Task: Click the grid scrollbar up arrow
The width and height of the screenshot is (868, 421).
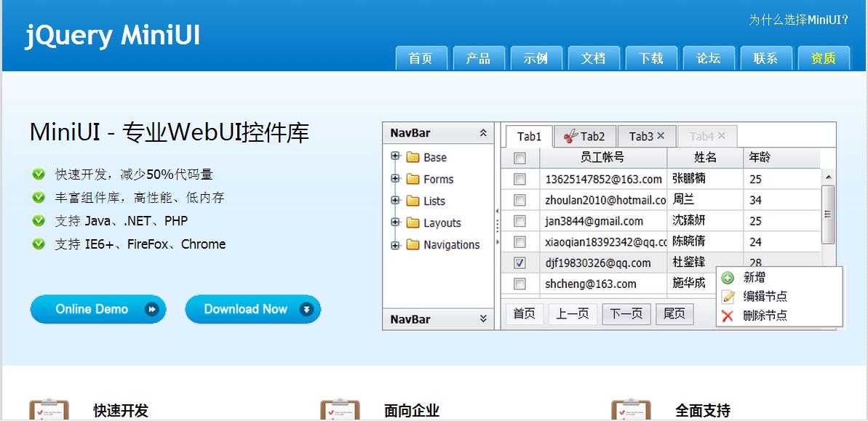Action: click(828, 177)
